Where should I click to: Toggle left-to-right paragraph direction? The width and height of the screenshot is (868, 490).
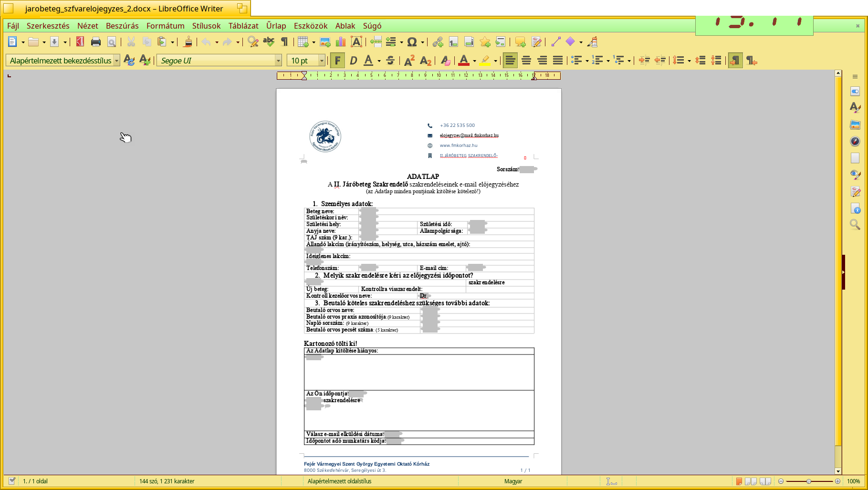[735, 61]
